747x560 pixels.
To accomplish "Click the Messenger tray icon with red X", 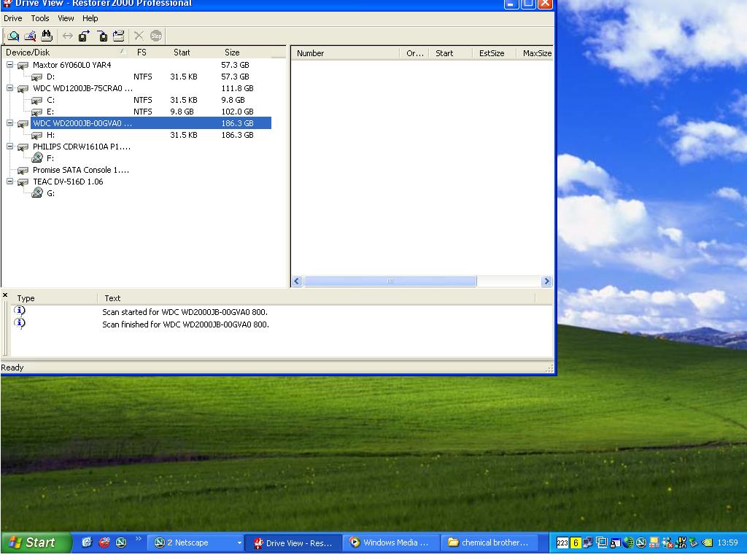I will [667, 542].
